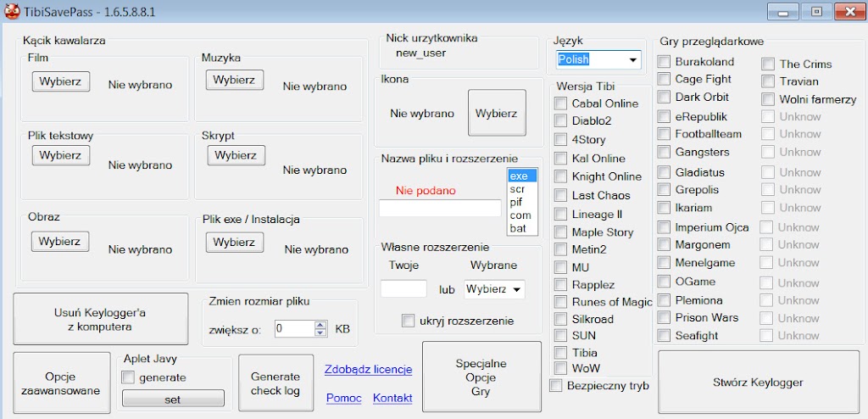The width and height of the screenshot is (868, 419).
Task: Toggle the Bezpieczny tryb checkbox
Action: [x=555, y=386]
